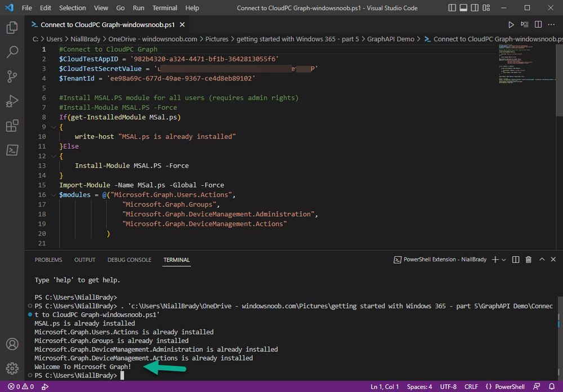
Task: Switch to the OUTPUT panel tab
Action: click(85, 260)
